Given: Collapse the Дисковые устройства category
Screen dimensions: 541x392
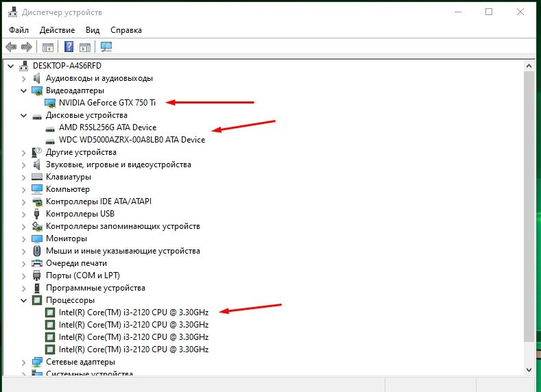Looking at the screenshot, I should click(x=23, y=116).
